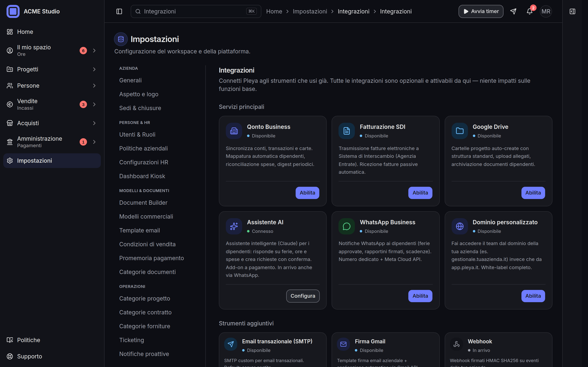Toggle the left sidebar panel icon

pos(119,11)
